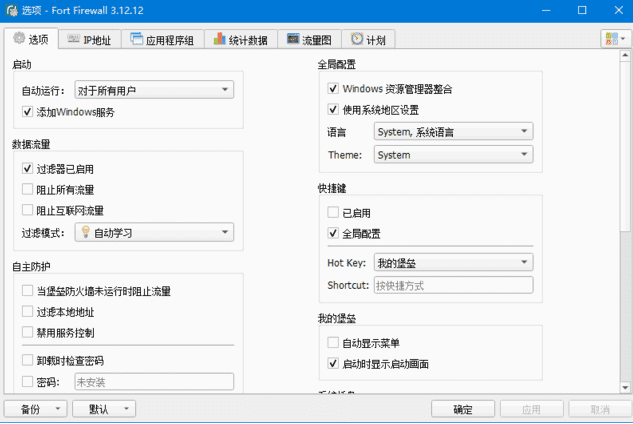
Task: Expand the Theme dropdown
Action: click(x=453, y=154)
